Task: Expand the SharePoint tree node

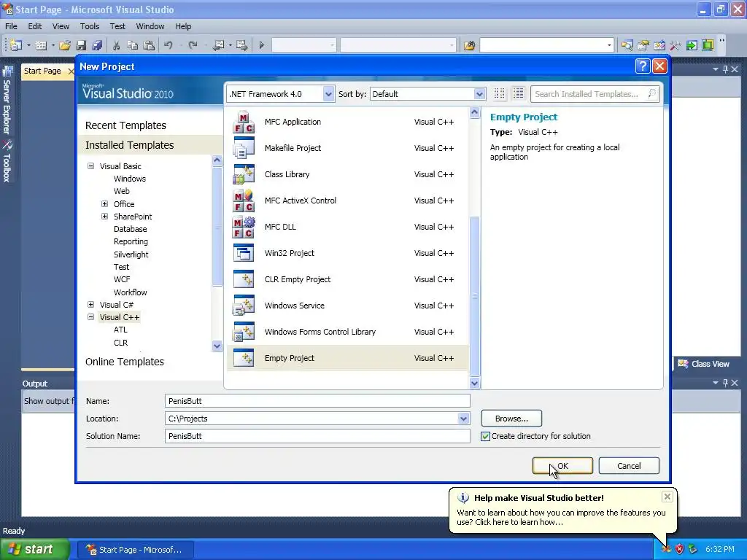Action: click(x=104, y=216)
